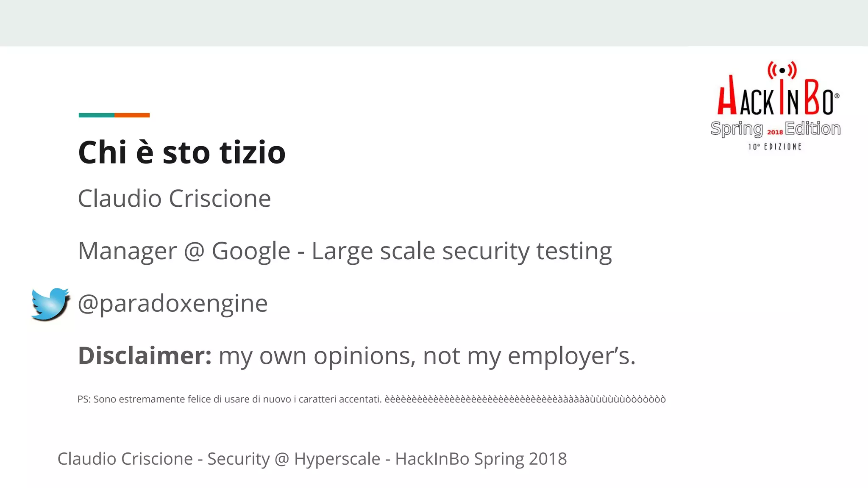868x488 pixels.
Task: Click the blue Twitter bird icon
Action: pyautogui.click(x=50, y=304)
